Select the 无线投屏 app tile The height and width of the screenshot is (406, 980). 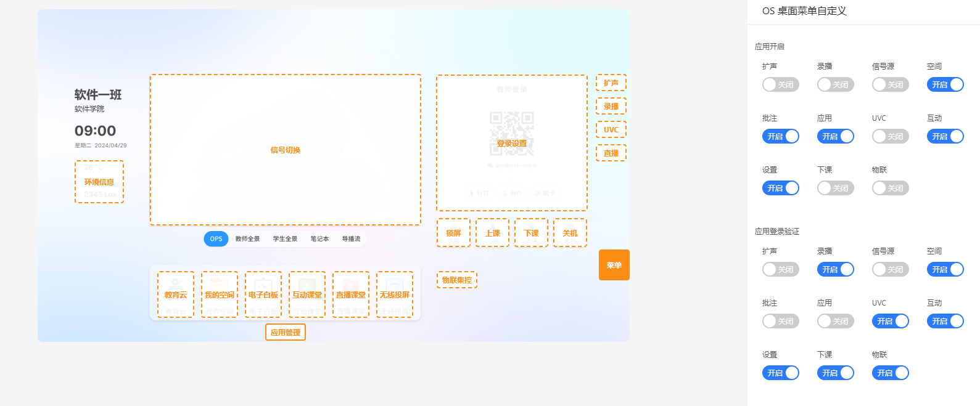395,294
